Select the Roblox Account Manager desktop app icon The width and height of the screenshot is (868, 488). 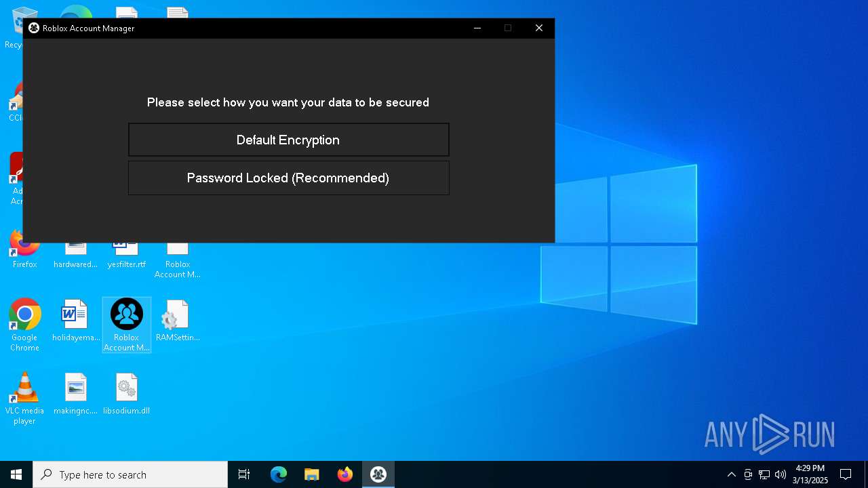[127, 325]
